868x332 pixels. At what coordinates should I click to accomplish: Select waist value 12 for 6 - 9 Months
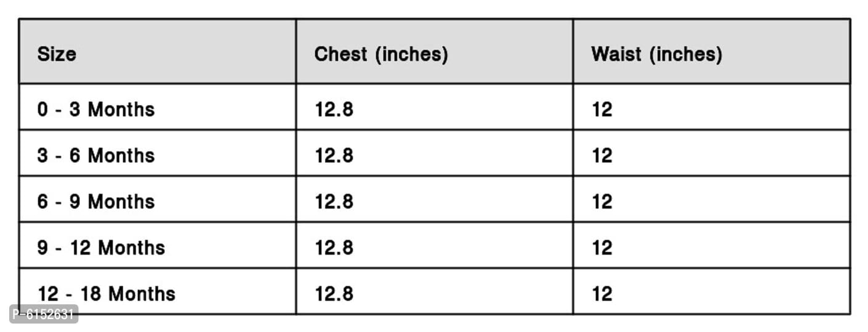tap(602, 202)
